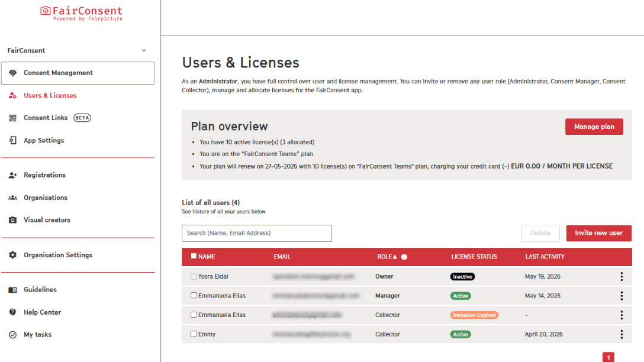Click the Owner role cell

click(x=384, y=277)
